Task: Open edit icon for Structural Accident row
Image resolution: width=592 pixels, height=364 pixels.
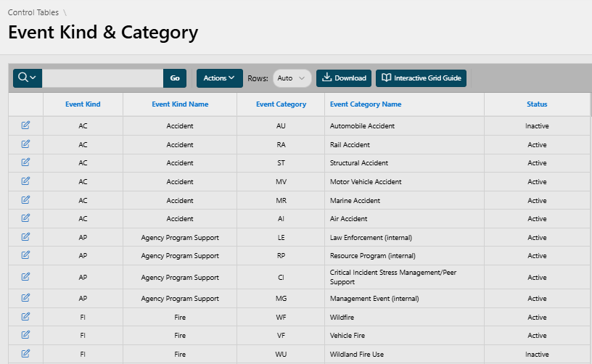Action: 25,162
